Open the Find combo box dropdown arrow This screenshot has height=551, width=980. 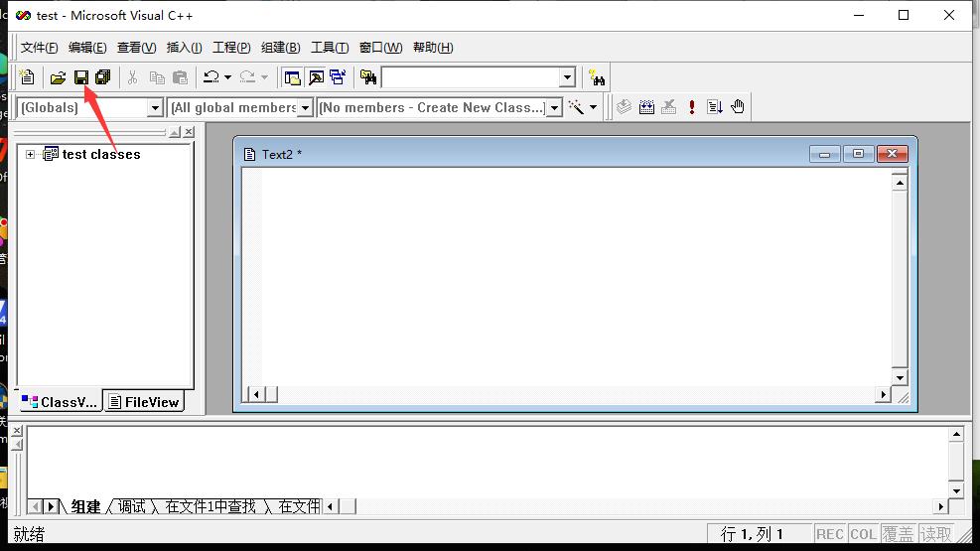coord(567,78)
